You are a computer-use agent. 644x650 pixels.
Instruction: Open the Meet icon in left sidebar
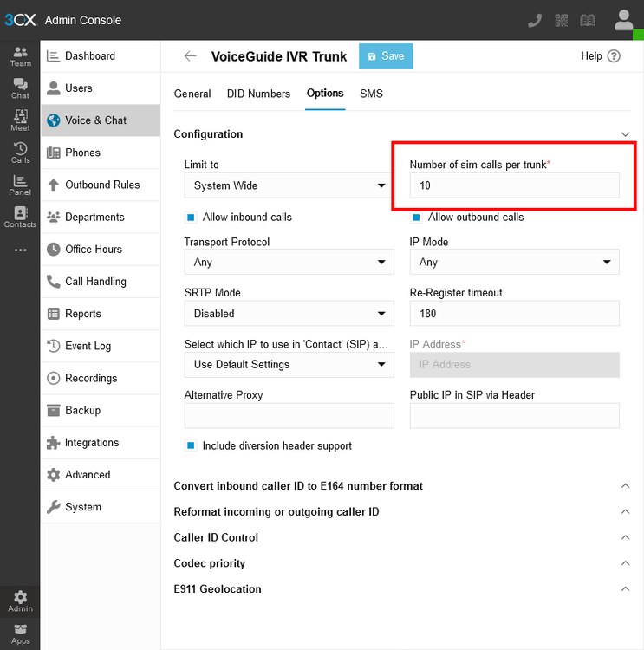click(x=20, y=120)
